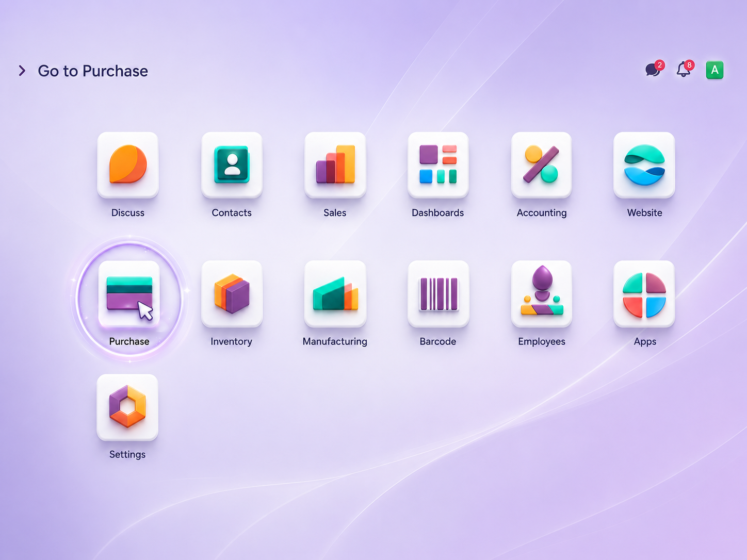This screenshot has height=560, width=747.
Task: Launch the Manufacturing app
Action: [x=335, y=293]
